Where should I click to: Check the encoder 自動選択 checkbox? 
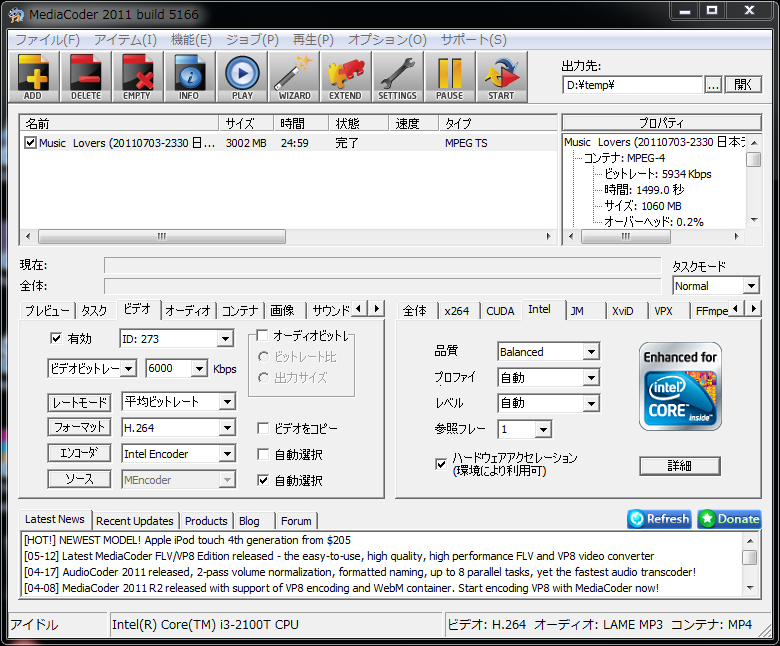263,454
